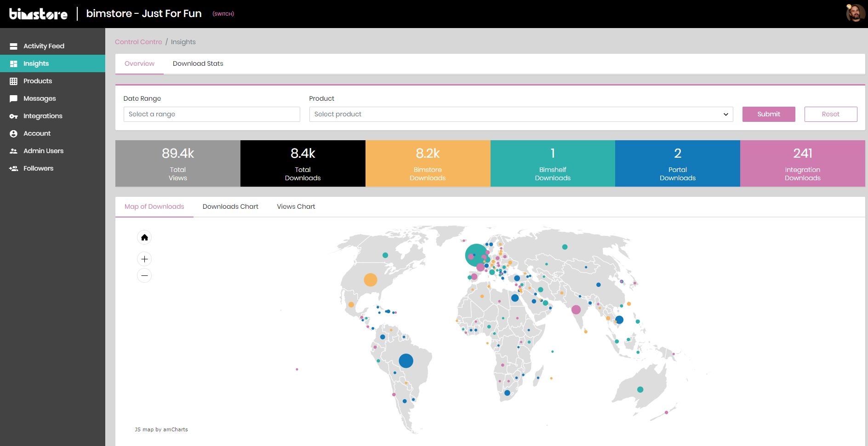Viewport: 868px width, 446px height.
Task: Click the Integrations key icon
Action: click(x=14, y=116)
